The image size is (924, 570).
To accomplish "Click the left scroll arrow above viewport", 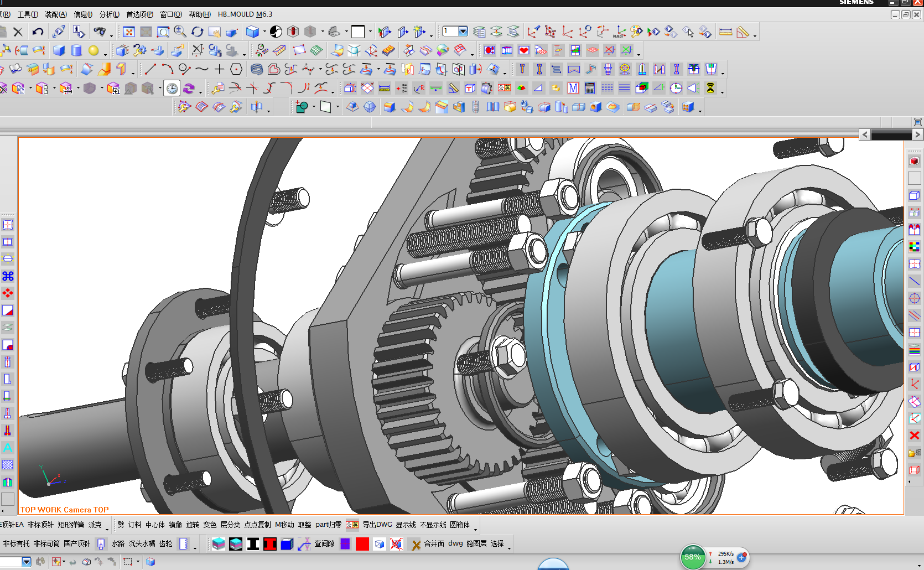I will [865, 134].
